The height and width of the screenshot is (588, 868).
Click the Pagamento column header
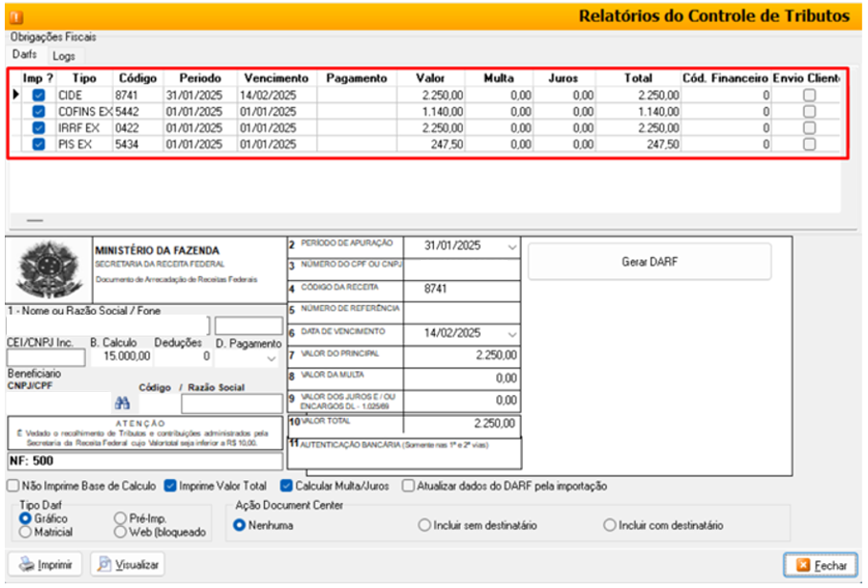click(357, 78)
